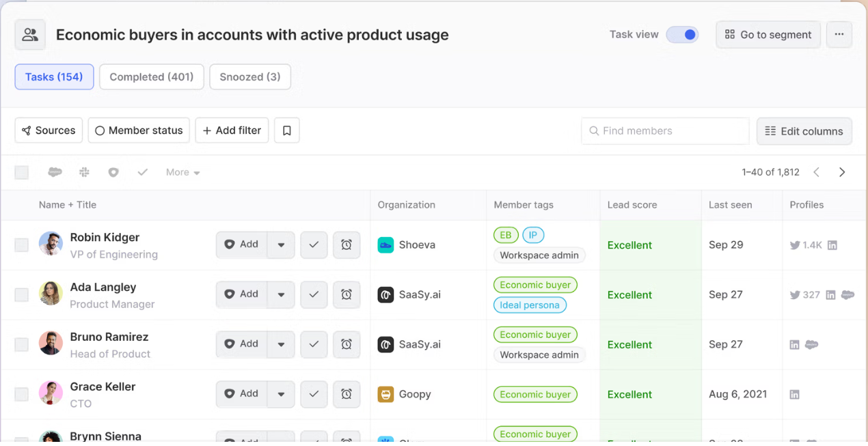Click the bookmark saved filters icon
Image resolution: width=868 pixels, height=446 pixels.
(x=287, y=130)
